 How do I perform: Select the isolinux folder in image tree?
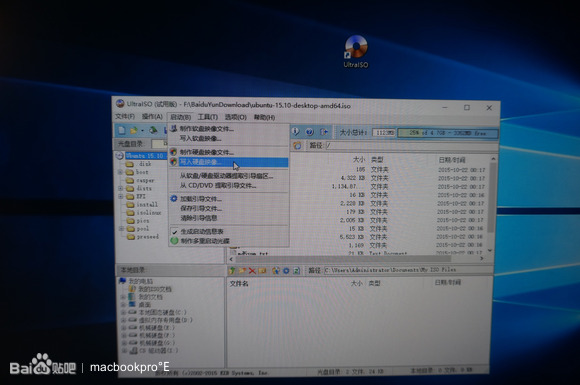(x=149, y=213)
